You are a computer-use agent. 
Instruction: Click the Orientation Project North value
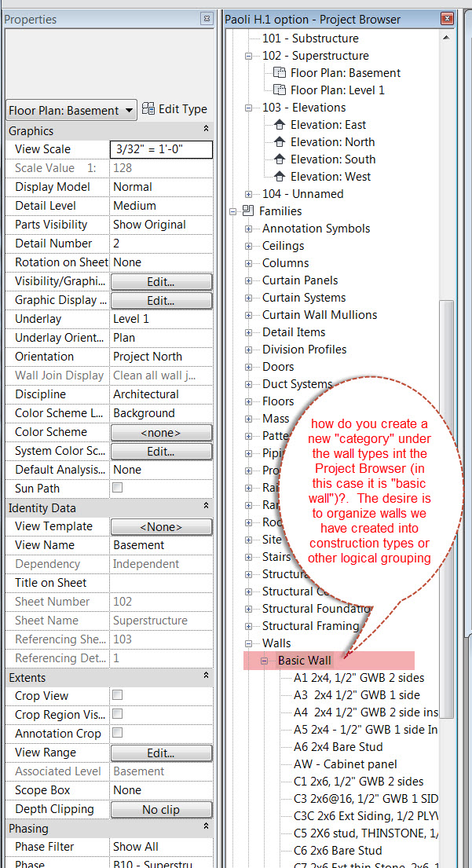[x=162, y=357]
